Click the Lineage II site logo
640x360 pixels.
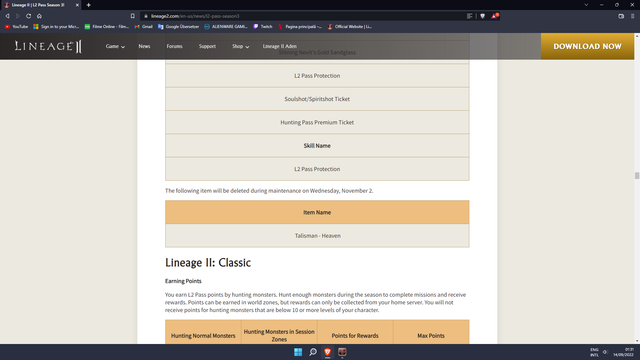pyautogui.click(x=48, y=46)
